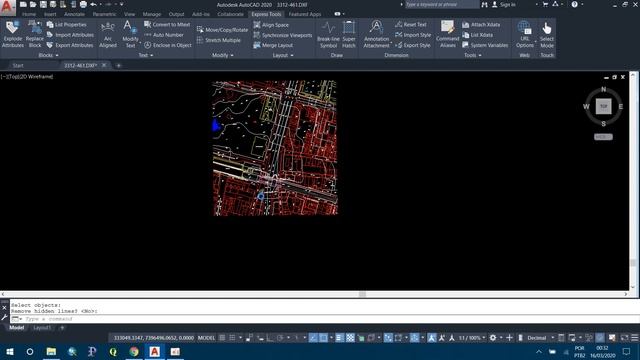Viewport: 640px width, 360px height.
Task: Activate Move/Copy/Rotate tool
Action: coord(222,30)
